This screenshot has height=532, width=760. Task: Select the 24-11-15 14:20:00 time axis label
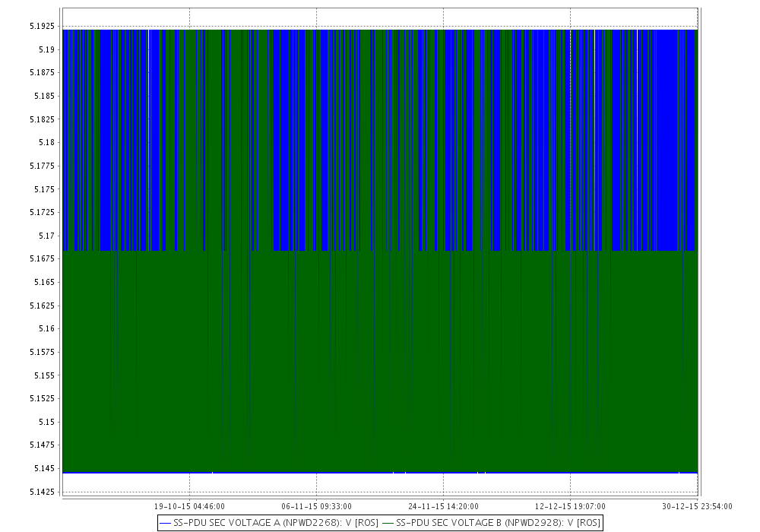[444, 506]
